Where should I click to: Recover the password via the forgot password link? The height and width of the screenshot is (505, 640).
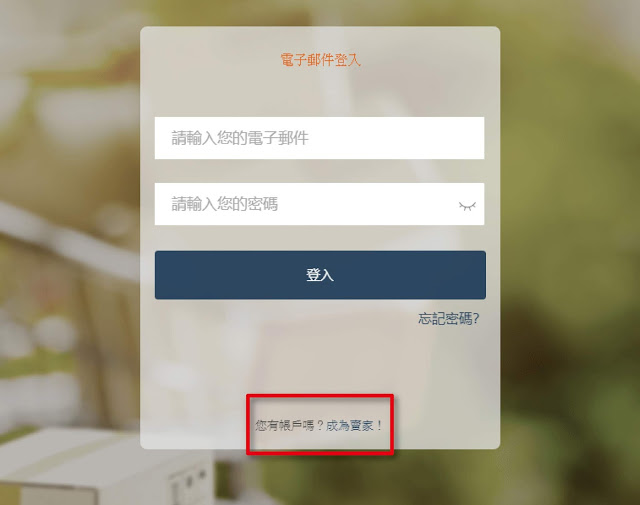tap(449, 318)
